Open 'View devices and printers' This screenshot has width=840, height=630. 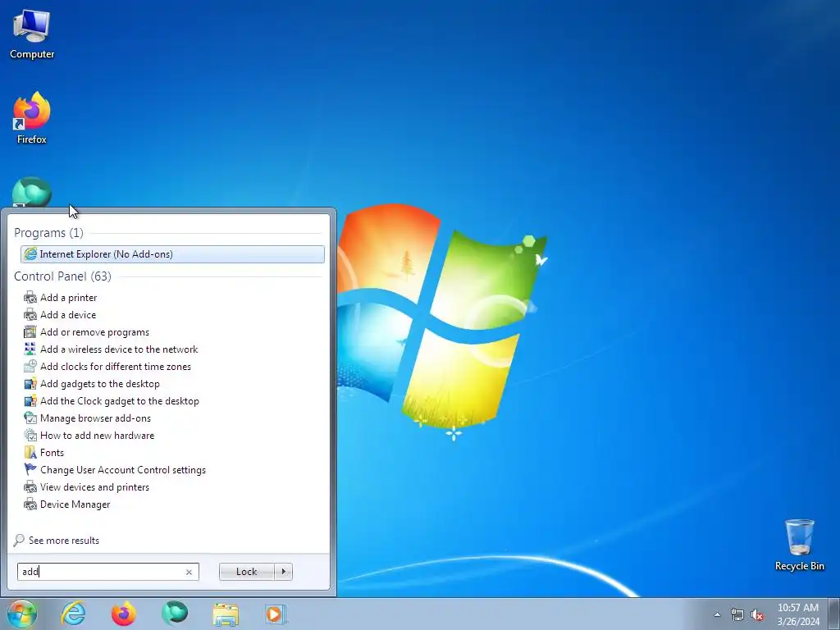[x=94, y=487]
